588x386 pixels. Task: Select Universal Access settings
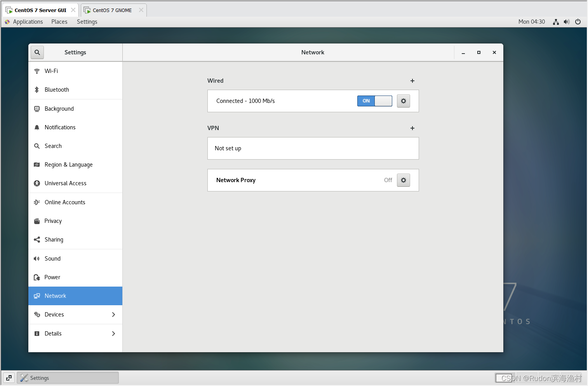coord(65,183)
